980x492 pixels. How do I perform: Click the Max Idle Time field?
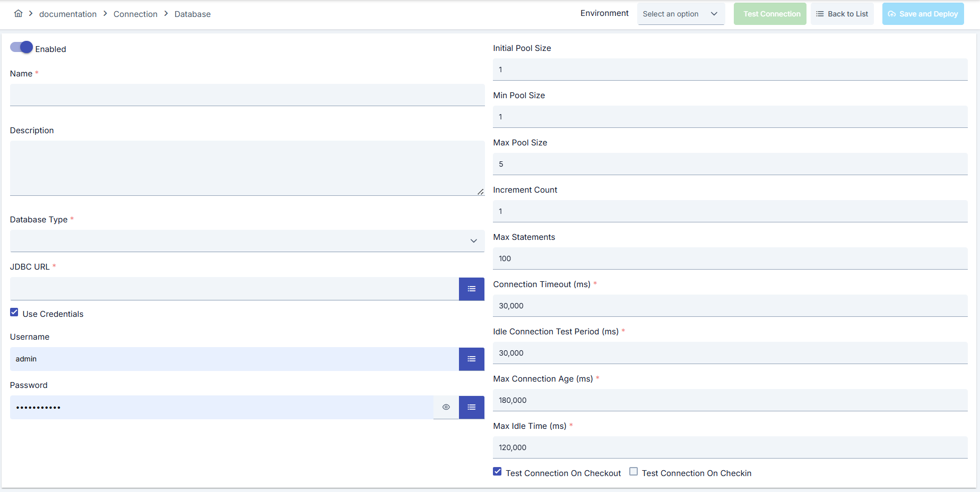pyautogui.click(x=730, y=447)
